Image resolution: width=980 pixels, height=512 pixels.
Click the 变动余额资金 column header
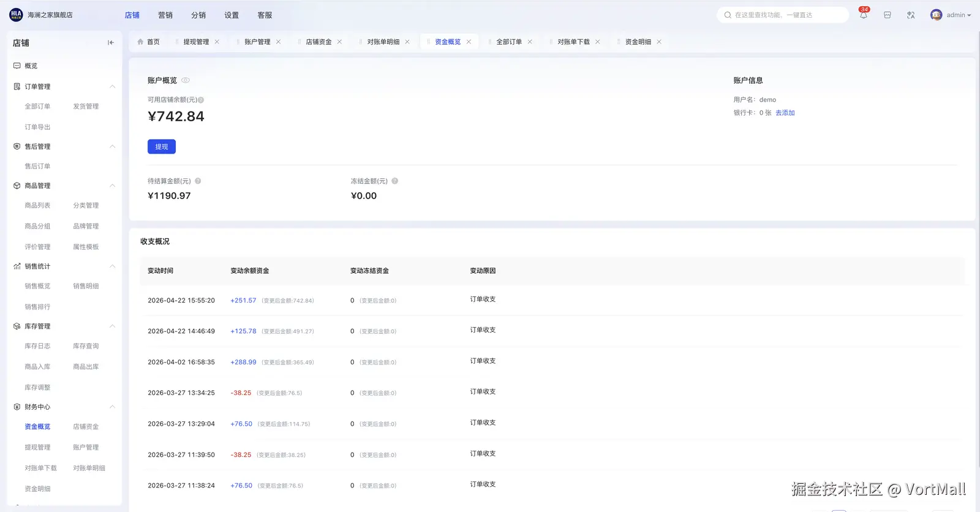click(250, 271)
